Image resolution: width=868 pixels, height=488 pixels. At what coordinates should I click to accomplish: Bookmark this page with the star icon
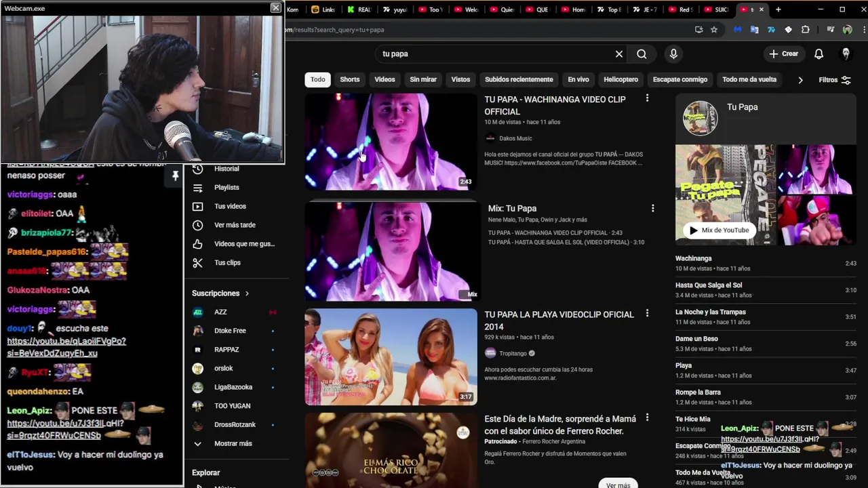click(714, 30)
